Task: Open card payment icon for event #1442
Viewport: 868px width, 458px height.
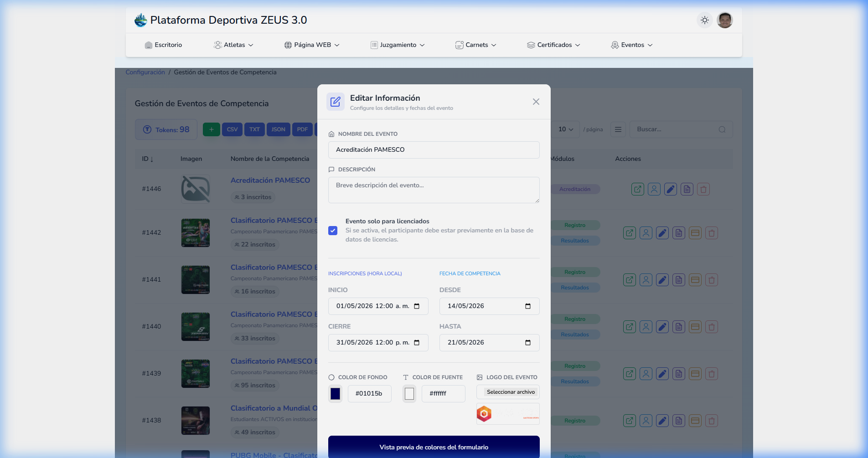Action: click(695, 233)
